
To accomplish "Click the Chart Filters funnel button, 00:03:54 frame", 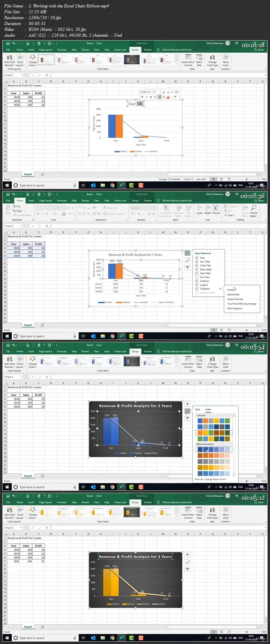I will click(187, 419).
